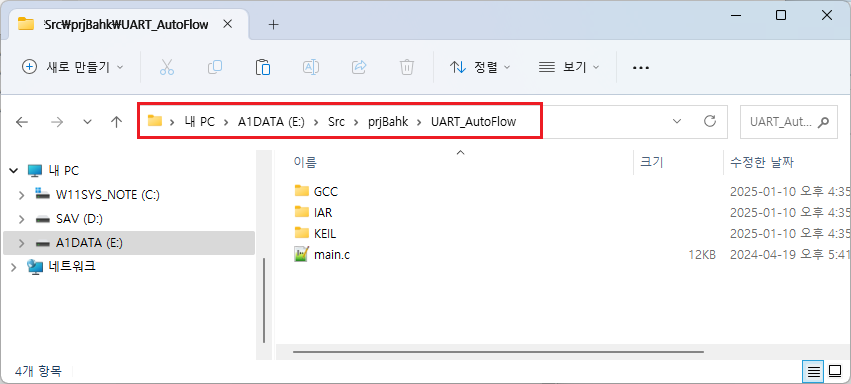
Task: Click the Cut scissors icon
Action: tap(167, 67)
